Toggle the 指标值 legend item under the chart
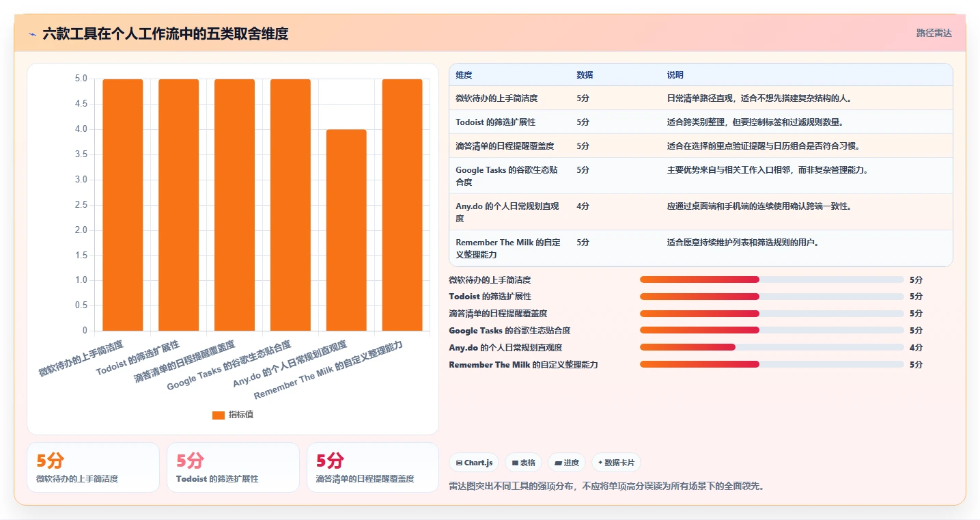 (x=233, y=415)
